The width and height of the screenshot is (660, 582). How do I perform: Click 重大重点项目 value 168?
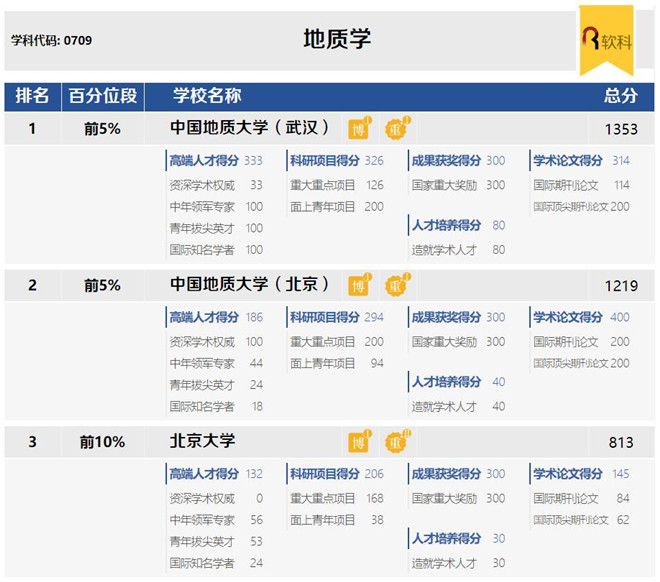pyautogui.click(x=375, y=498)
